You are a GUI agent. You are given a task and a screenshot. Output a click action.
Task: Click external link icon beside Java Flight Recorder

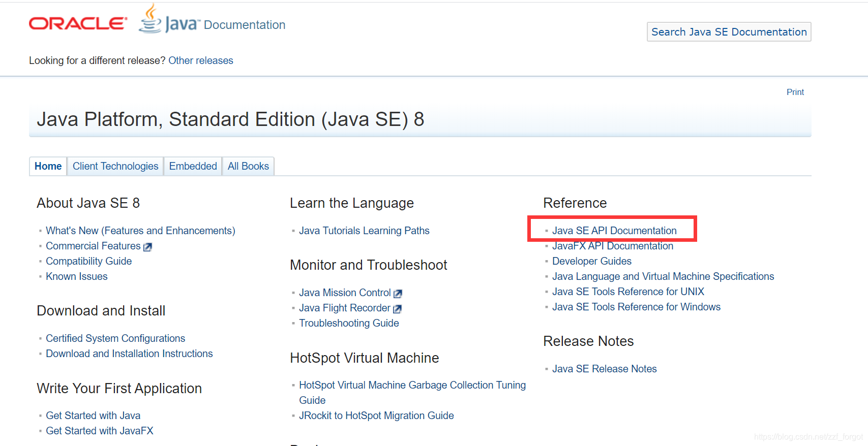tap(397, 309)
